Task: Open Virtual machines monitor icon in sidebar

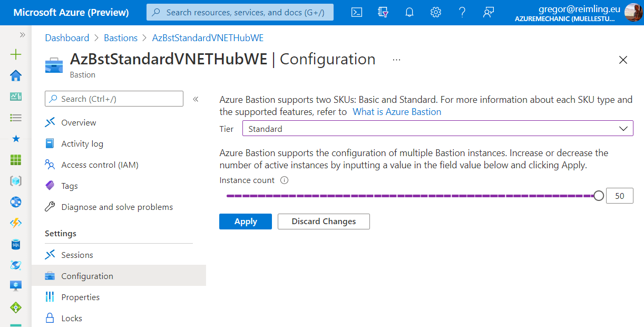Action: [16, 286]
